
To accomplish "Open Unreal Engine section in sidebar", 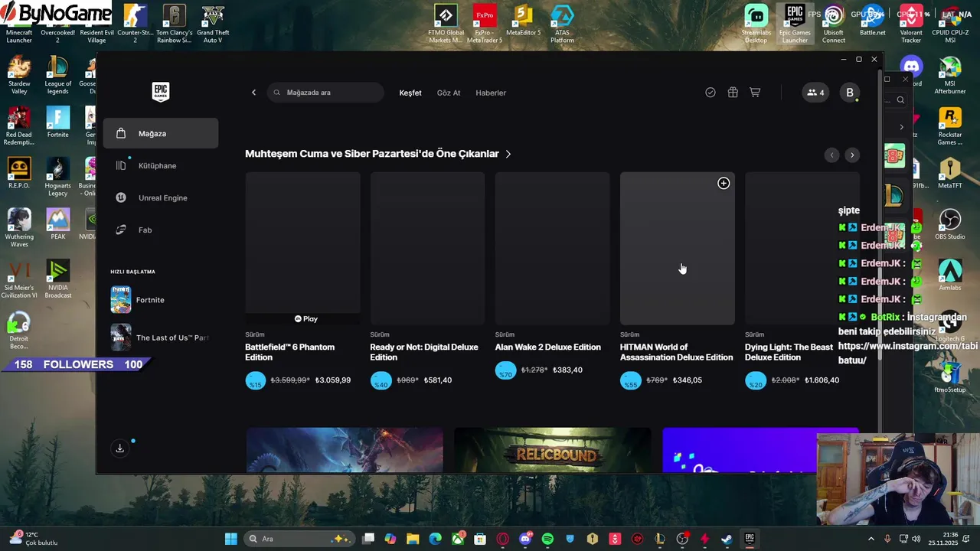I will pyautogui.click(x=161, y=197).
